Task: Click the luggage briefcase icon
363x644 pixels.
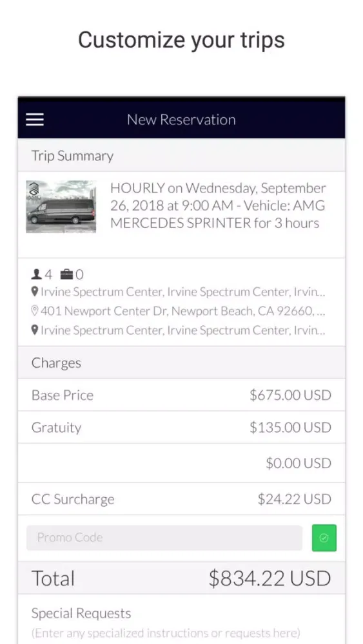Action: tap(66, 274)
